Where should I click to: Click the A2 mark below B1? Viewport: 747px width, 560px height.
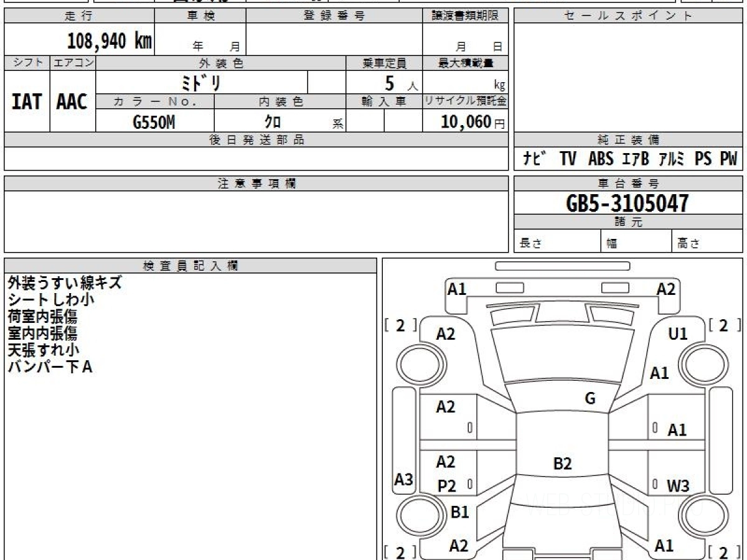(459, 546)
